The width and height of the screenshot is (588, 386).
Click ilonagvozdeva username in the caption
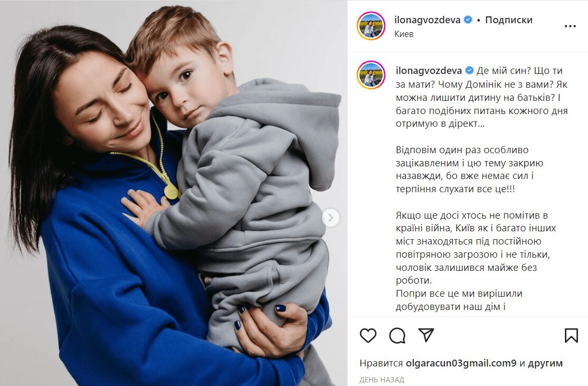click(429, 71)
